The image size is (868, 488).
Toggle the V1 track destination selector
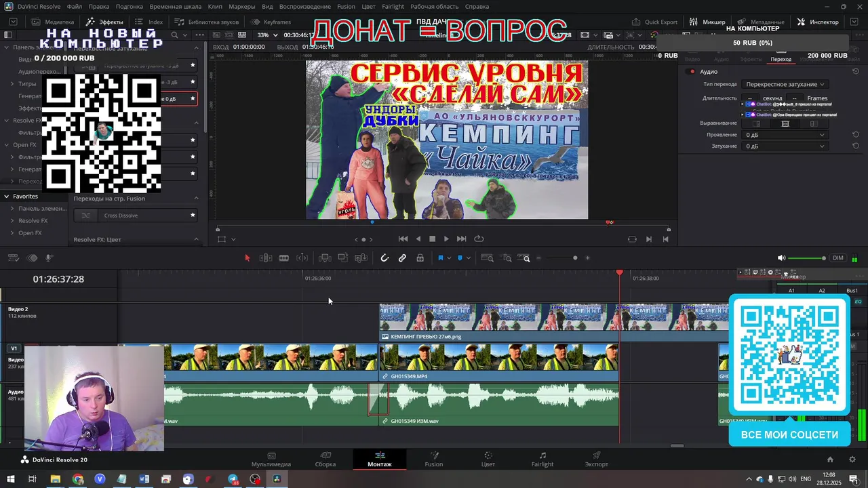[14, 348]
